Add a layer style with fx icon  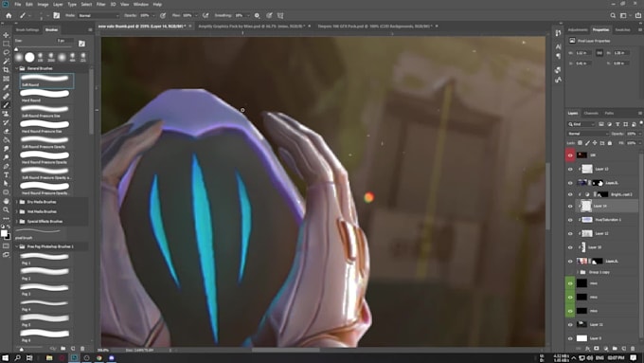coord(587,349)
